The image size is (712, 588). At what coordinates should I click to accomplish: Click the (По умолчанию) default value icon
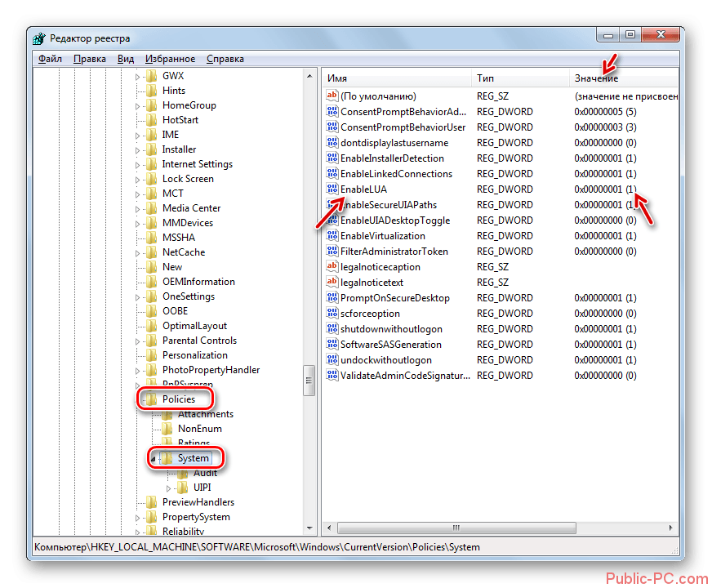(332, 96)
